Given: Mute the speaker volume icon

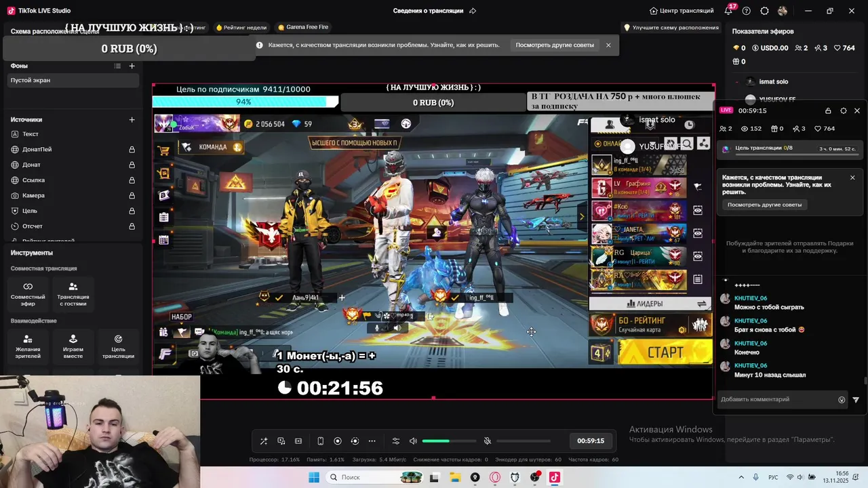Looking at the screenshot, I should click(413, 441).
